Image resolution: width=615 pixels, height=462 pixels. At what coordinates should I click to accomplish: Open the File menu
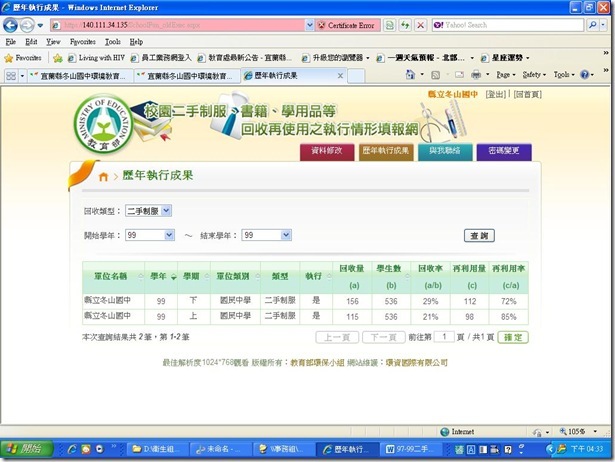[x=11, y=42]
